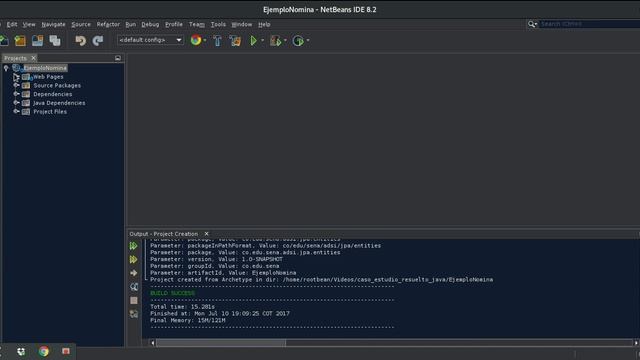Screen dimensions: 640x360
Task: Open the Team menu
Action: click(197, 24)
